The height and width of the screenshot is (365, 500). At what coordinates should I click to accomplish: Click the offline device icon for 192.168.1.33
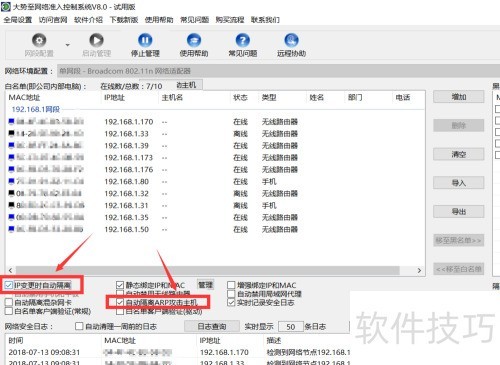coord(11,133)
